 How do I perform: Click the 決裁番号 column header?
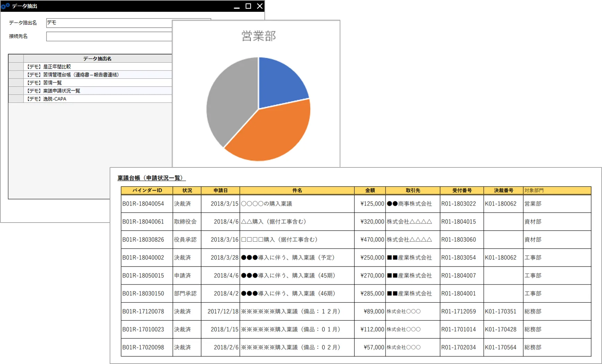[x=503, y=190]
